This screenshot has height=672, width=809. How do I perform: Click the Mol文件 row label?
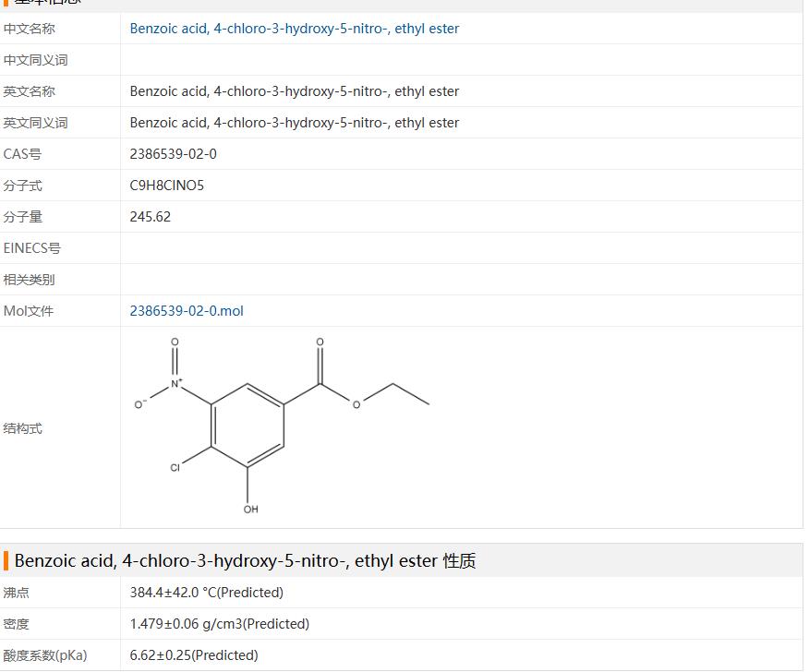click(x=29, y=311)
